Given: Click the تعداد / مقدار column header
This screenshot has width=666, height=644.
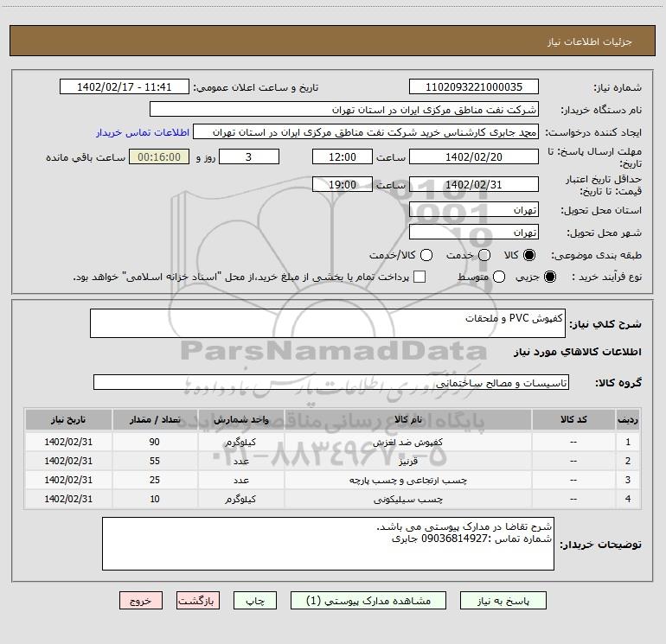Looking at the screenshot, I should (155, 419).
